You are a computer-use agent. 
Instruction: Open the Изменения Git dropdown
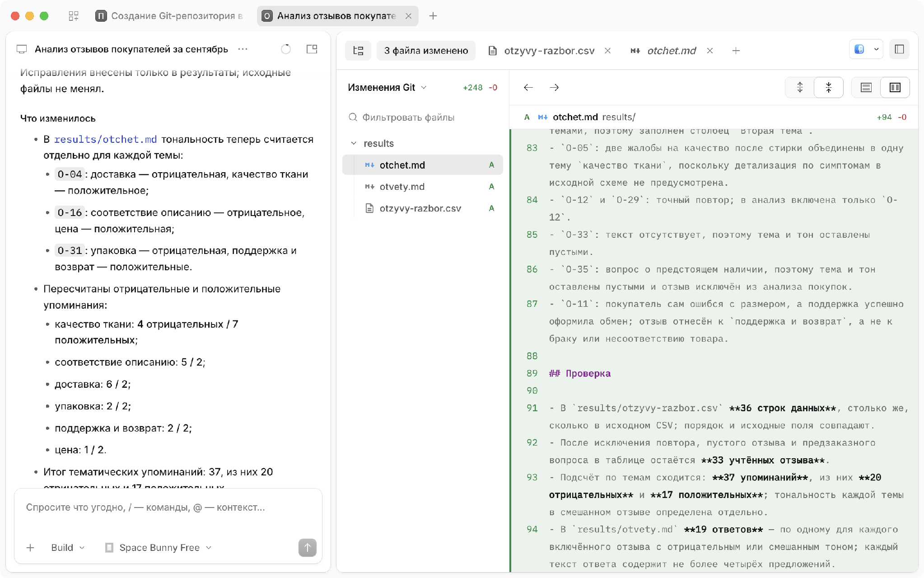pos(387,87)
